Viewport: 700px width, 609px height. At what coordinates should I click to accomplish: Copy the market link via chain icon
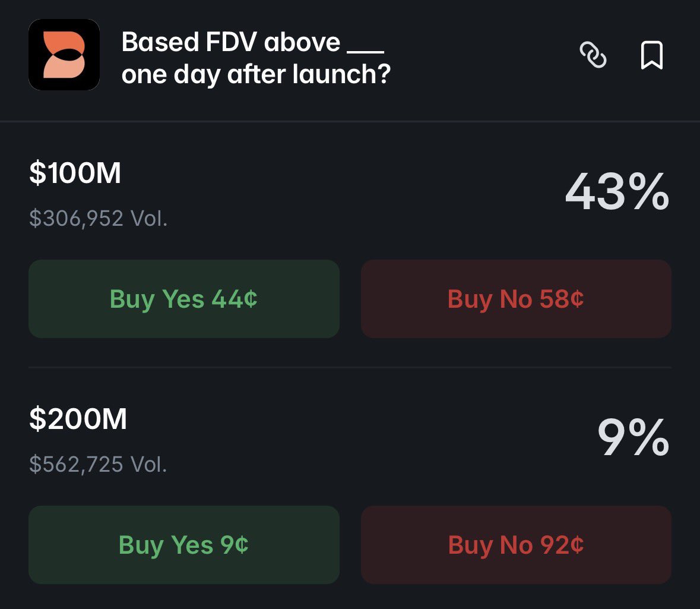[593, 55]
